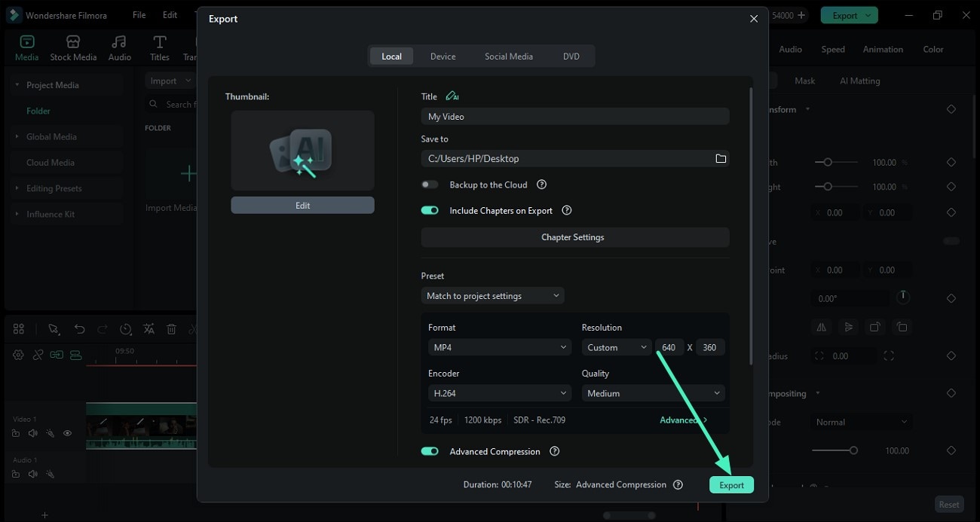Click the flip horizontal icon in properties
This screenshot has height=522, width=980.
(823, 327)
